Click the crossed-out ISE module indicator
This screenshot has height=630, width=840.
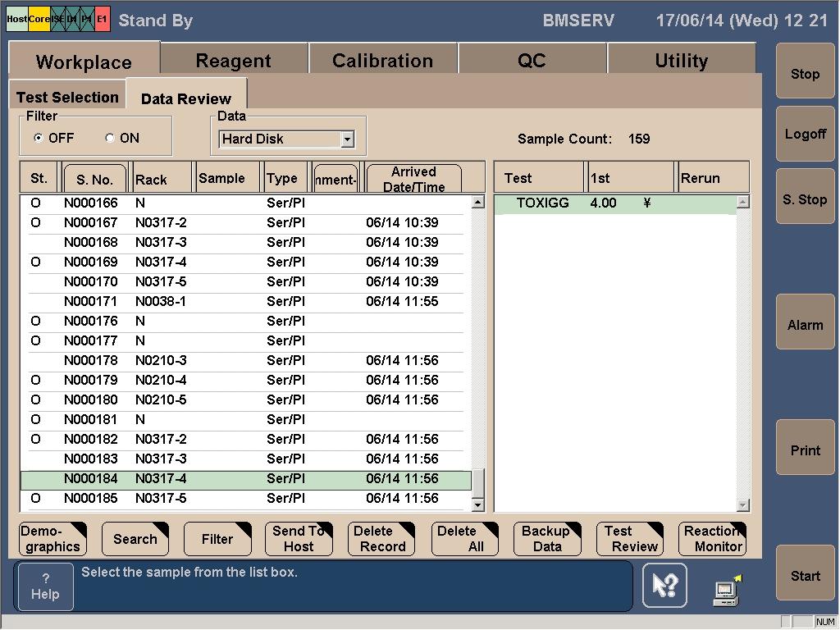(x=57, y=19)
